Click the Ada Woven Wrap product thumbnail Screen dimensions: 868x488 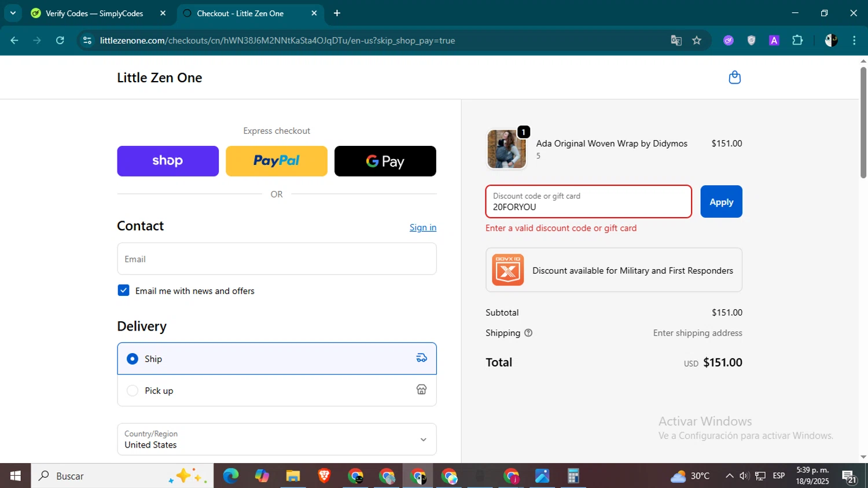(x=507, y=149)
